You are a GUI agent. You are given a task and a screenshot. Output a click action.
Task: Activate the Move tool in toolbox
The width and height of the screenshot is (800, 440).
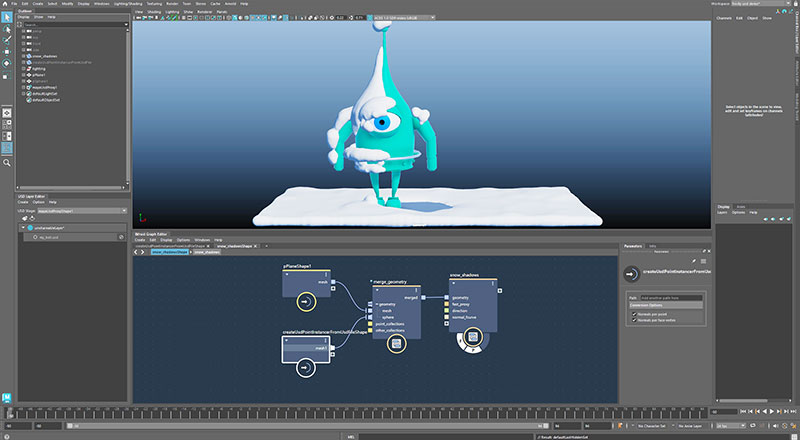[x=7, y=52]
